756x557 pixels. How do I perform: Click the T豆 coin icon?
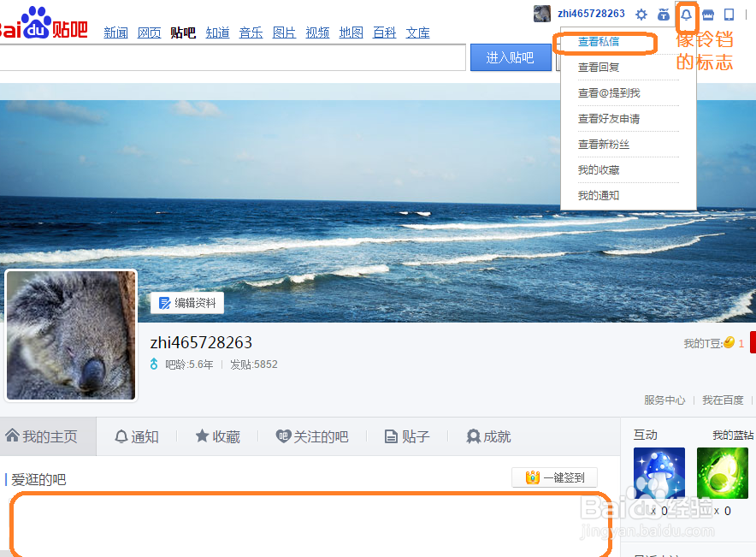(729, 342)
